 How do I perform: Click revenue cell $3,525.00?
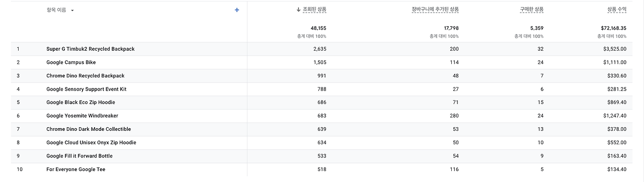click(615, 49)
